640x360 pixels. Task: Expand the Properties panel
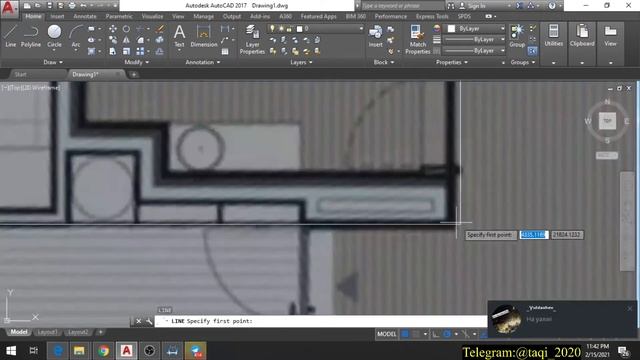pos(452,62)
